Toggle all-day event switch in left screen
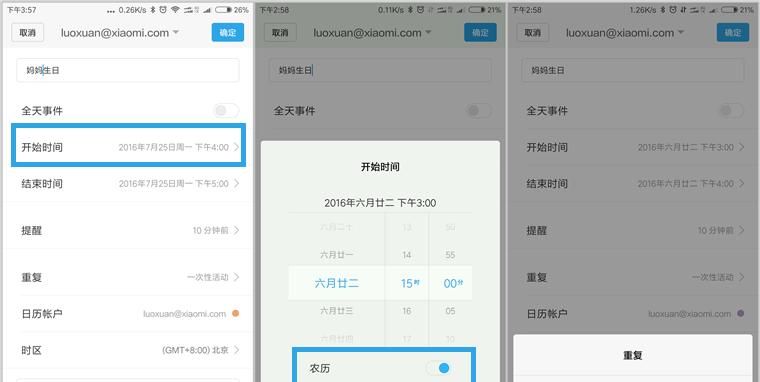 [x=226, y=111]
